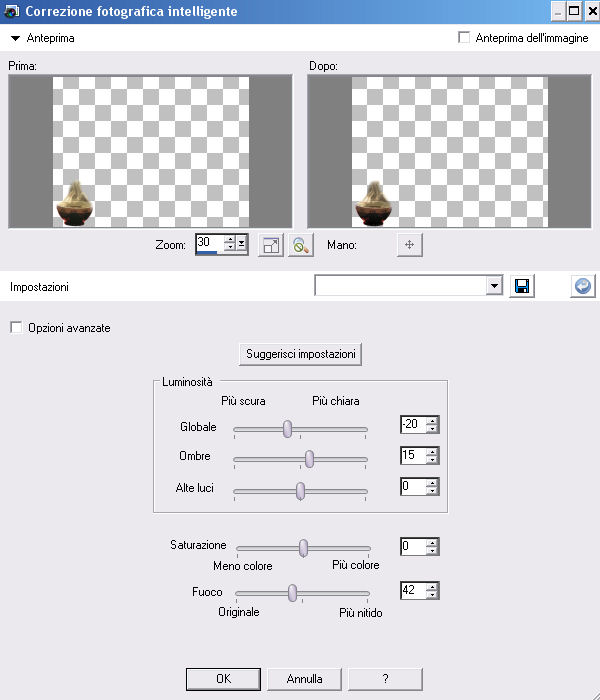Decrease Zoom value with down arrow
Image resolution: width=600 pixels, height=700 pixels.
pyautogui.click(x=230, y=248)
